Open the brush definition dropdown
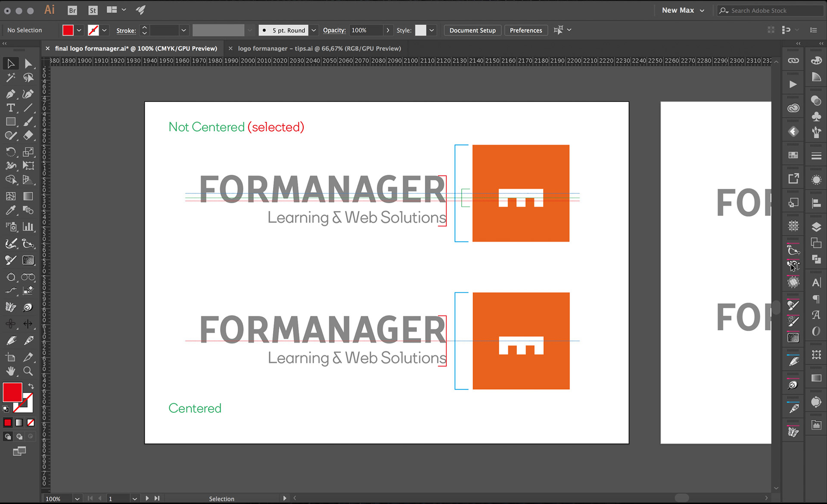The image size is (827, 504). click(314, 30)
